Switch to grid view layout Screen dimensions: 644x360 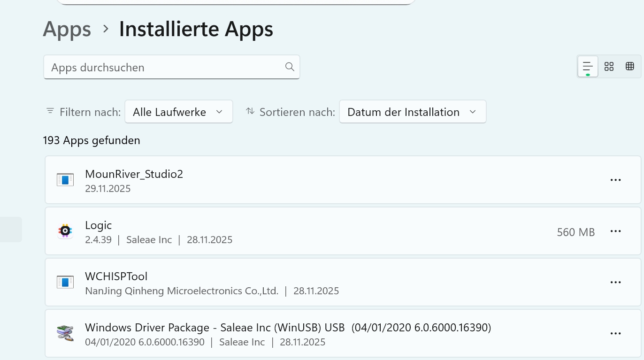pyautogui.click(x=609, y=67)
